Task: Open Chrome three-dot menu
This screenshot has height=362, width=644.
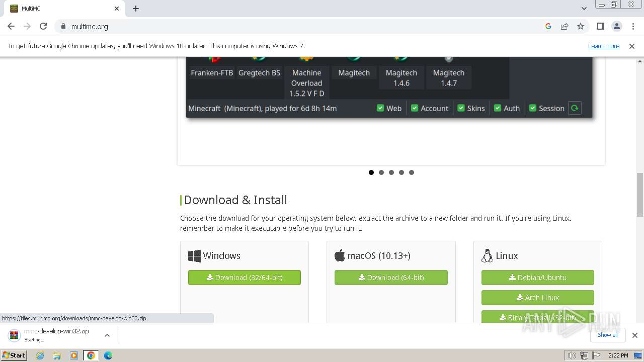Action: coord(632,26)
